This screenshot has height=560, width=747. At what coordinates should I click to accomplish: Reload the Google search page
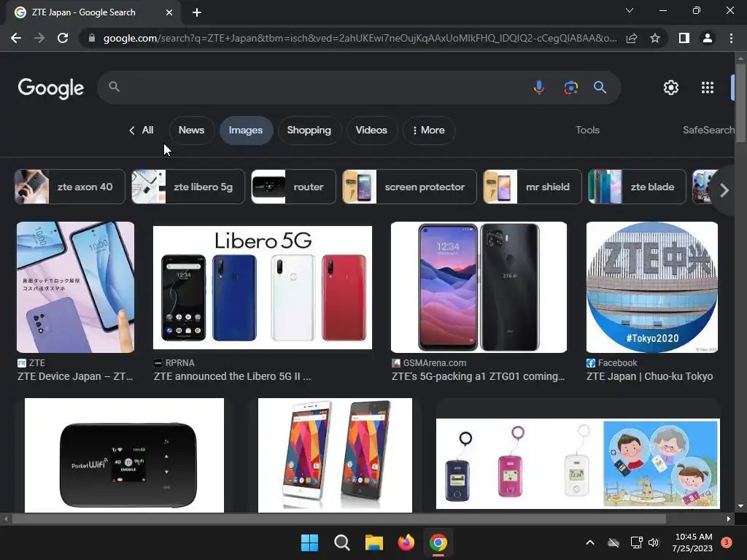point(63,38)
